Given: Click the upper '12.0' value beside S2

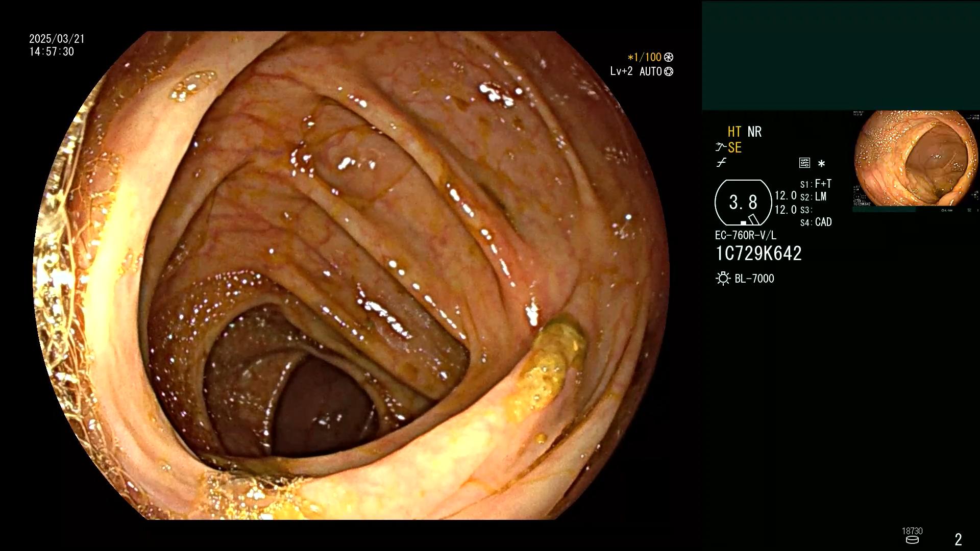Looking at the screenshot, I should 786,195.
